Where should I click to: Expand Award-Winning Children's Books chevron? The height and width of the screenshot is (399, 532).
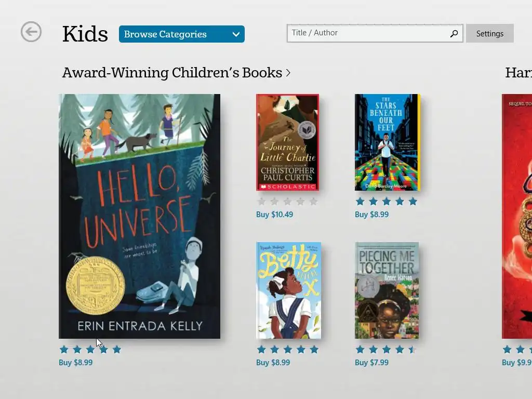(x=288, y=73)
